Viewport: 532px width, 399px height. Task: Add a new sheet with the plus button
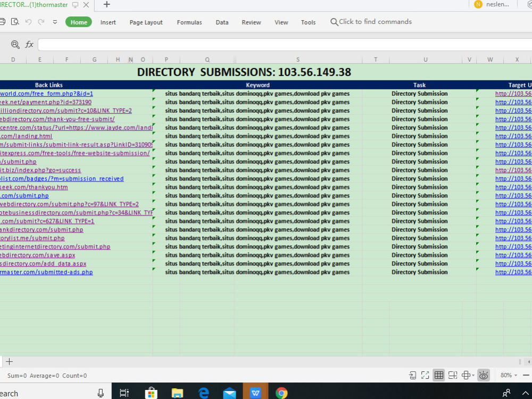pos(9,362)
